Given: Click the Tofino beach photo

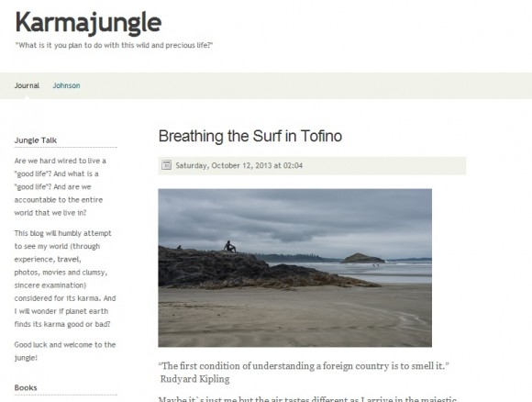Looking at the screenshot, I should [x=294, y=268].
